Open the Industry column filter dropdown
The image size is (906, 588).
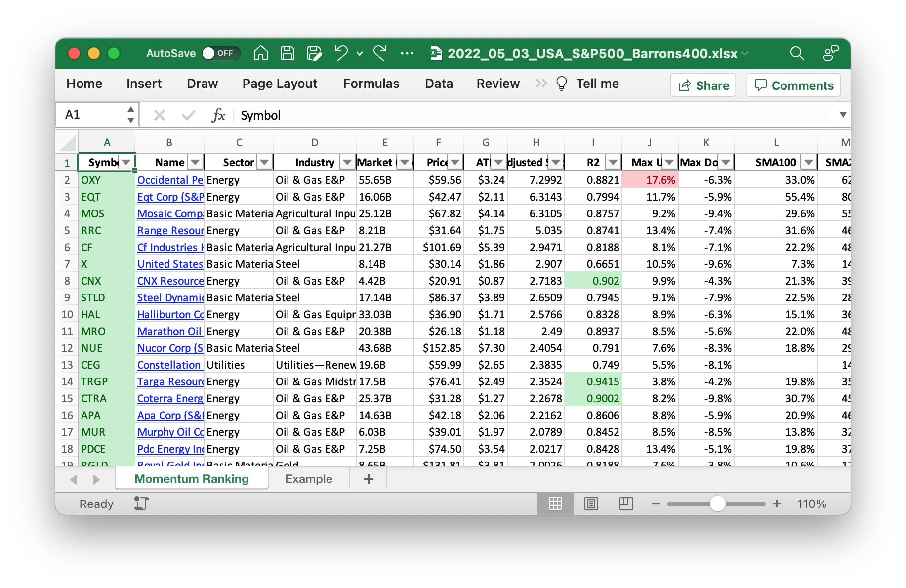tap(347, 162)
